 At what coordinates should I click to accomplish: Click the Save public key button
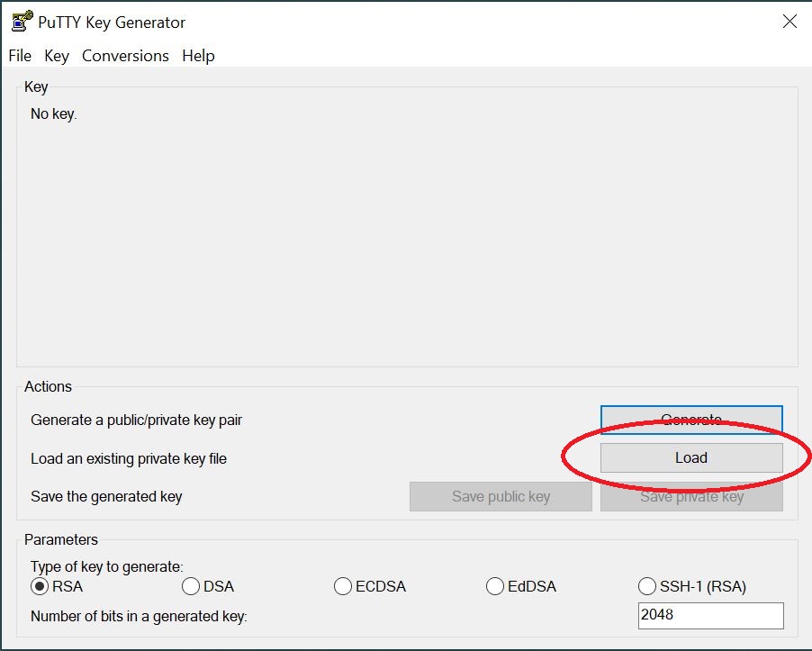pos(501,497)
